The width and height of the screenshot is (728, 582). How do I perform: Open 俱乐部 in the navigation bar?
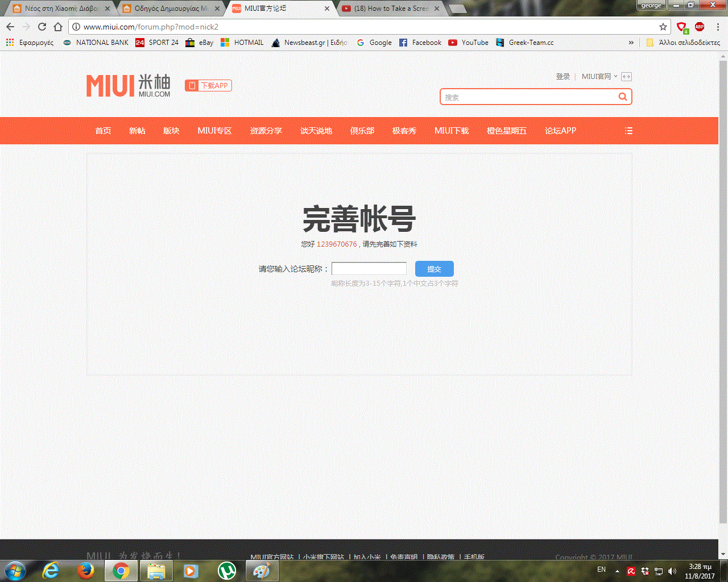point(362,131)
